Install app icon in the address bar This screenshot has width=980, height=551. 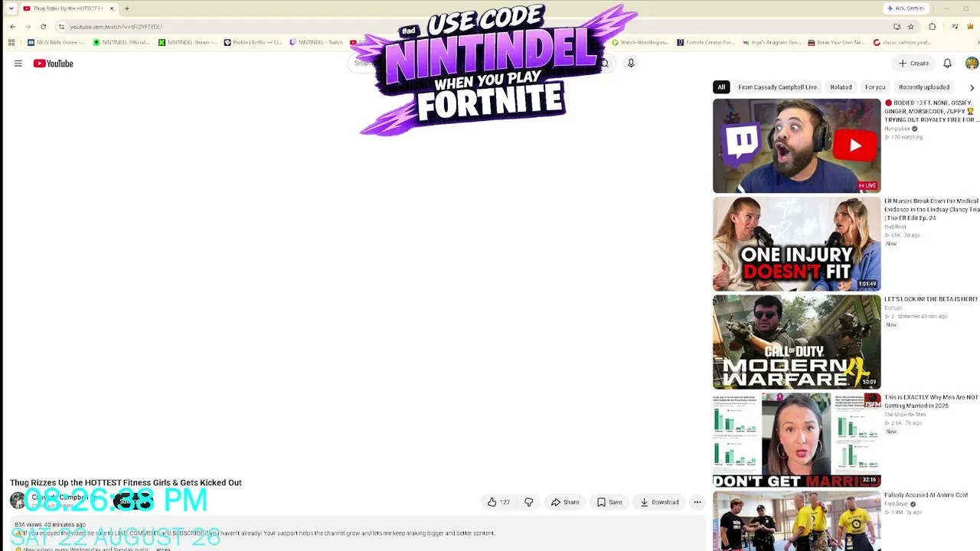click(x=897, y=27)
